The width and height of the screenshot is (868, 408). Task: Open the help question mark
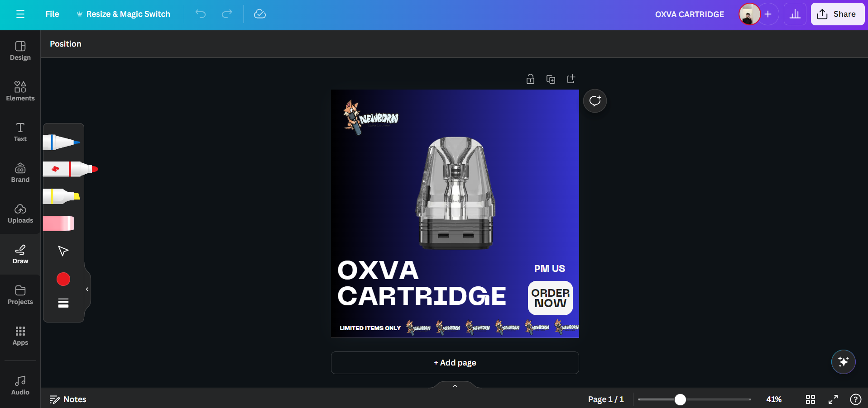tap(855, 399)
